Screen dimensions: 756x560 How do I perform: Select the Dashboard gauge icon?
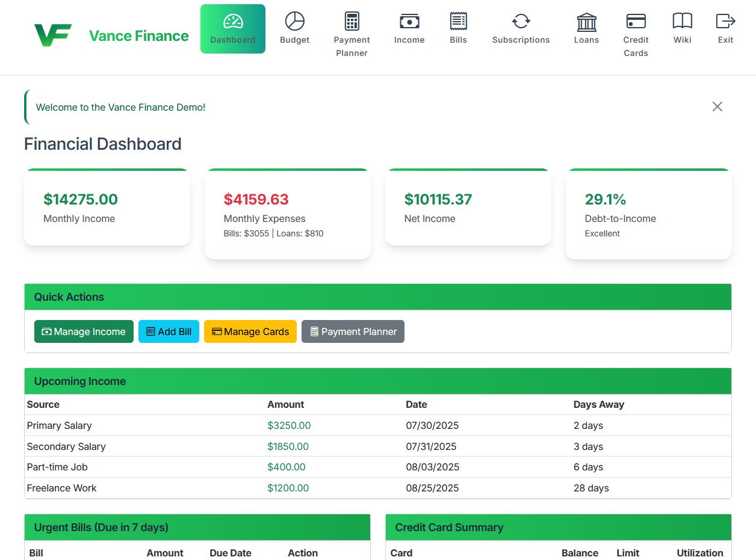[x=233, y=20]
